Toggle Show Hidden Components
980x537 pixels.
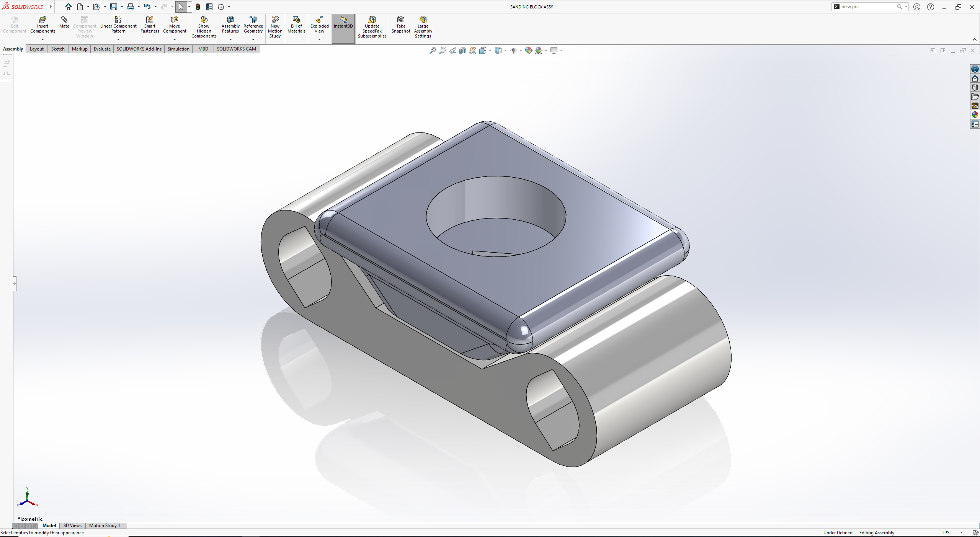[204, 28]
